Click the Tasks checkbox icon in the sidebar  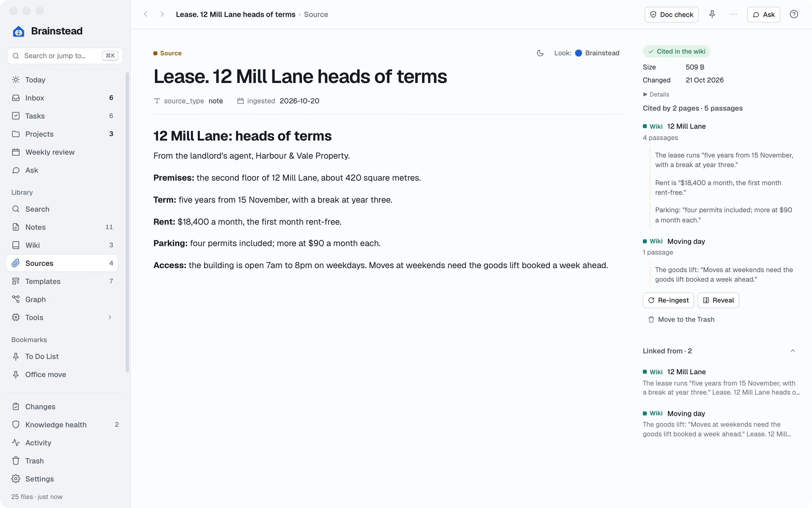[x=16, y=116]
